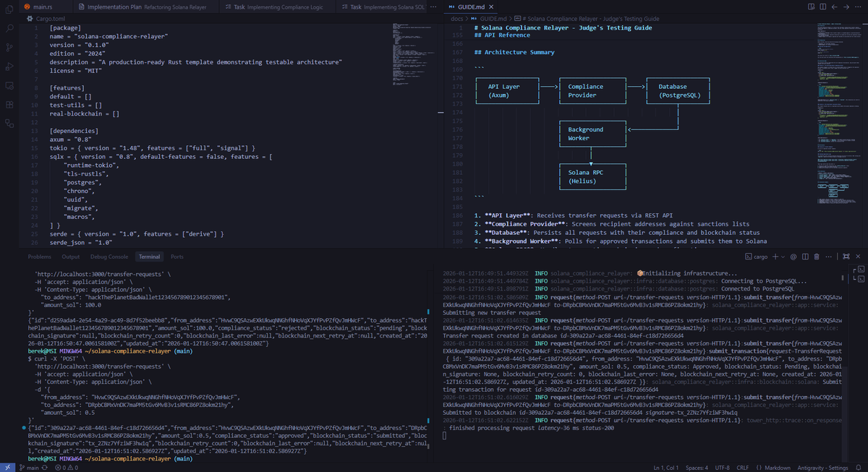The height and width of the screenshot is (472, 868).
Task: Create a new terminal with plus icon
Action: coord(774,257)
